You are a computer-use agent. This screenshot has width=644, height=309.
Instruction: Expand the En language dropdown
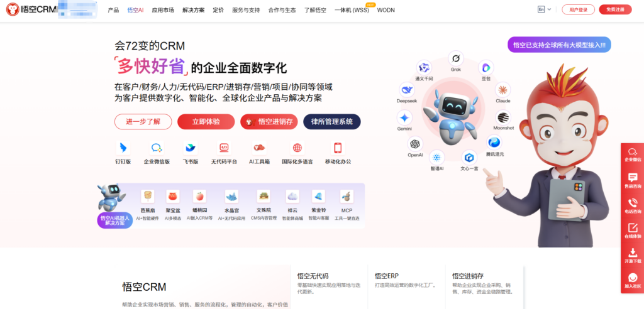coord(544,9)
